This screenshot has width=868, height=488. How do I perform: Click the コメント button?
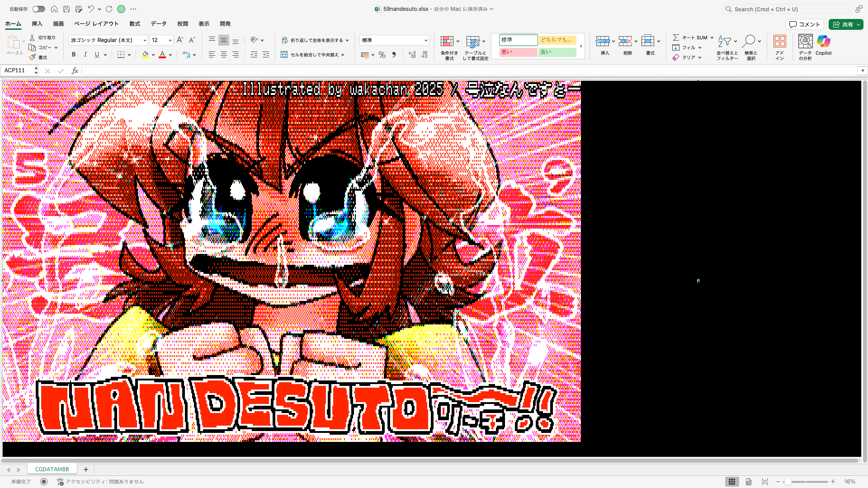point(805,24)
